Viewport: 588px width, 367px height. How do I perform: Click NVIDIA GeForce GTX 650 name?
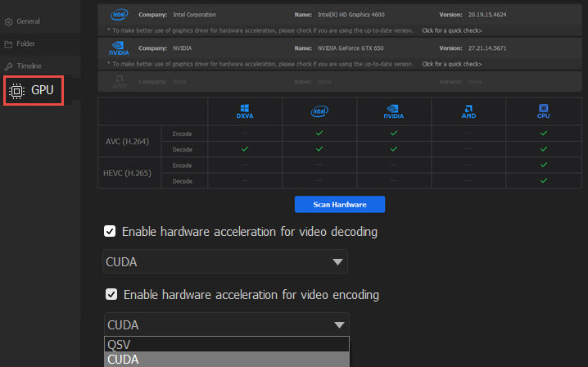351,48
